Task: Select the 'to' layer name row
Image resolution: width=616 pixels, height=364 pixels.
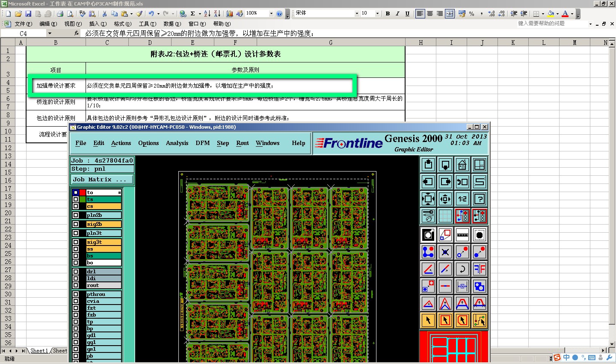Action: [104, 192]
